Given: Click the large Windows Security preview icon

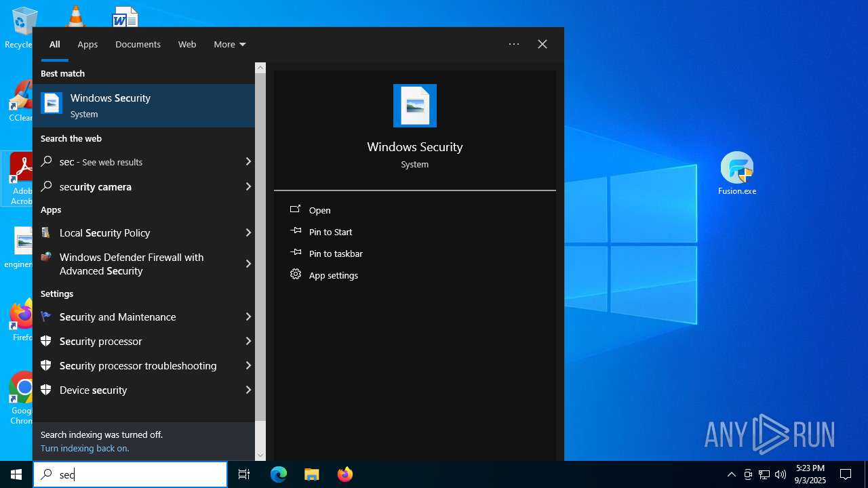Looking at the screenshot, I should click(415, 106).
